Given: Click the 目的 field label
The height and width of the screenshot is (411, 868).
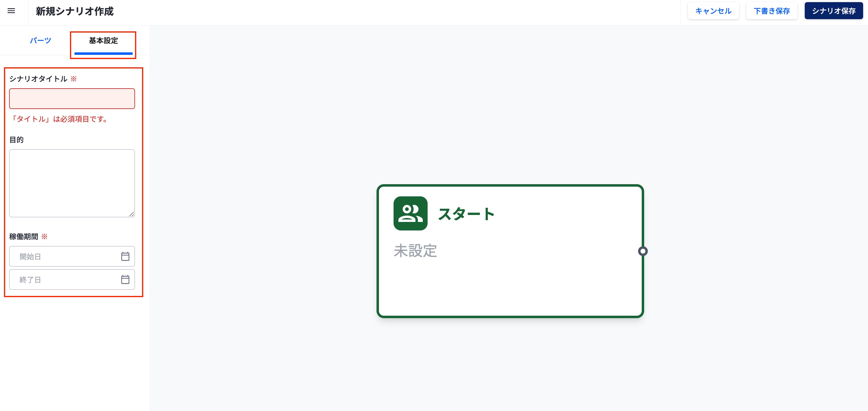Looking at the screenshot, I should [16, 139].
